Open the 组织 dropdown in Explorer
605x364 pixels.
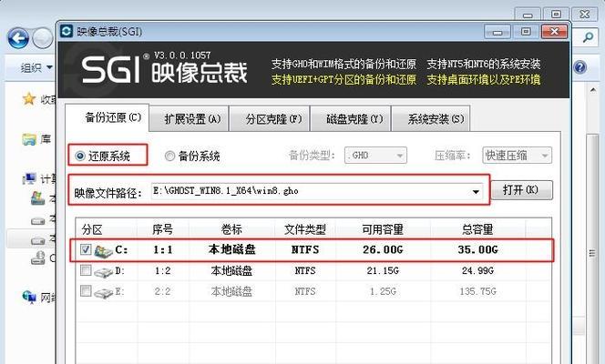click(x=36, y=68)
